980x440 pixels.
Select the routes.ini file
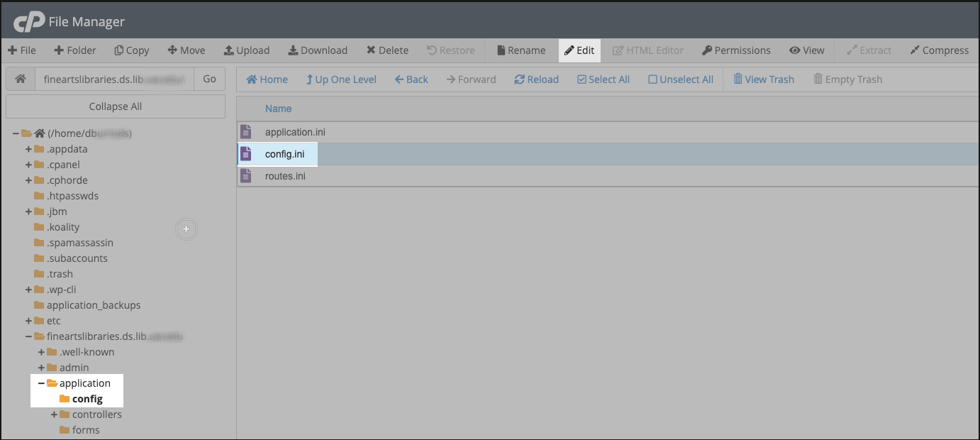pos(608,176)
